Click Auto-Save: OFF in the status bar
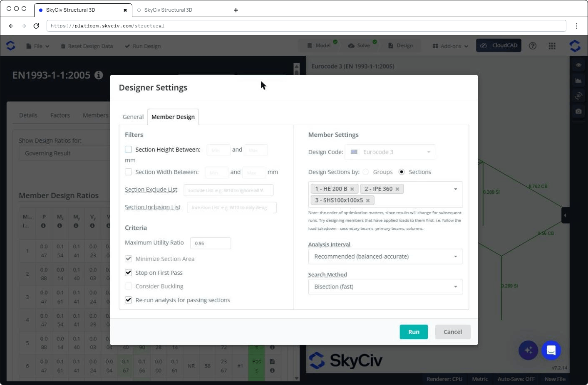Screen dimensions: 588x385 click(x=516, y=379)
